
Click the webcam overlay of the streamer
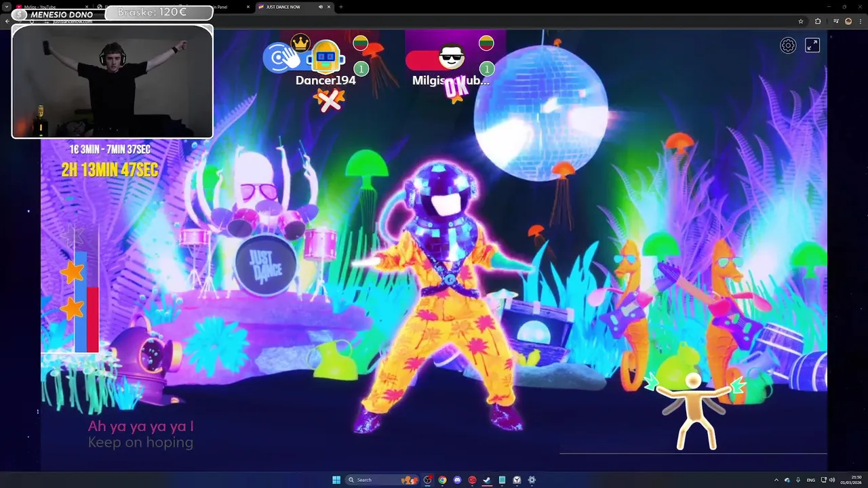point(113,81)
